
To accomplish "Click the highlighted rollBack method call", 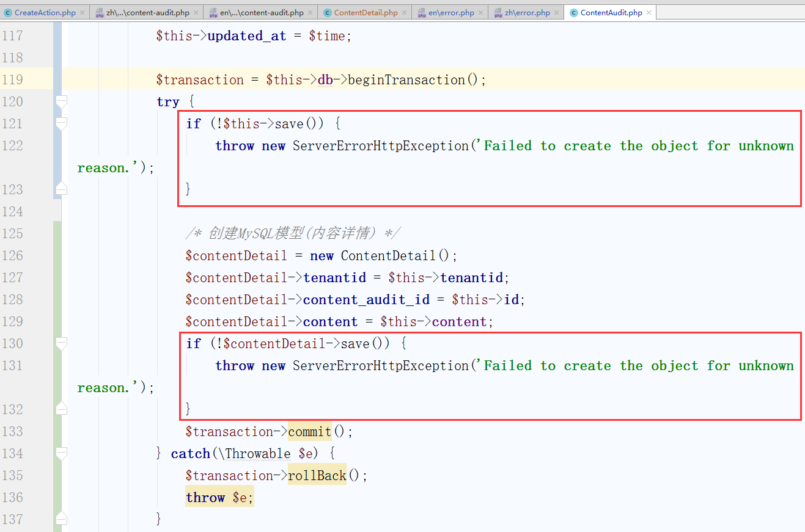I will [x=317, y=476].
